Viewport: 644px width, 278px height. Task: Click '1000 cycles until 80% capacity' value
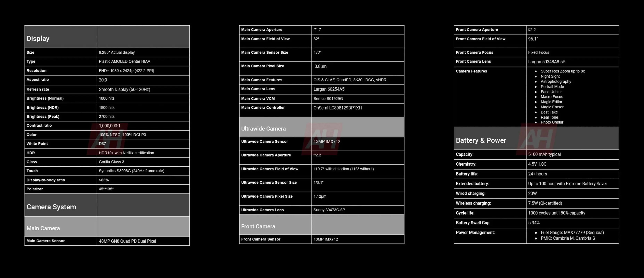557,213
